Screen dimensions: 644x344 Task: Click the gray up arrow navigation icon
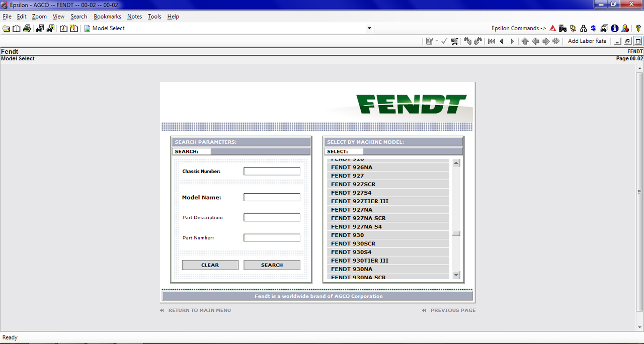coord(525,41)
